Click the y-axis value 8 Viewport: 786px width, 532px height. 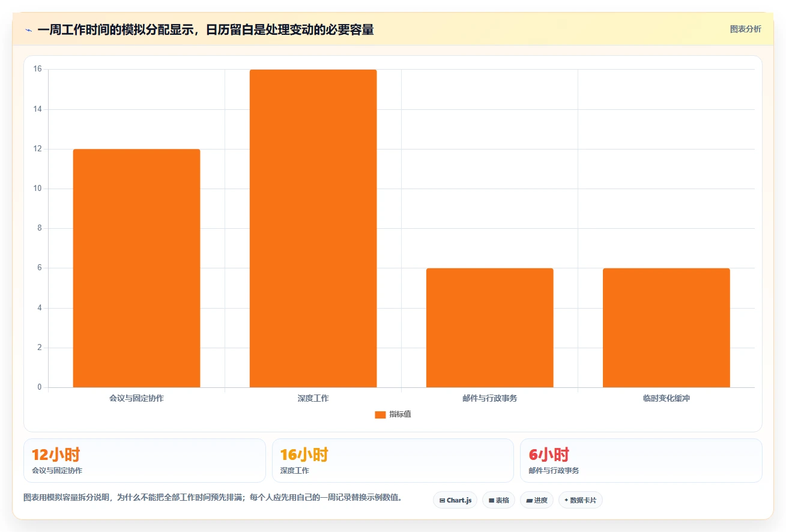pos(40,228)
